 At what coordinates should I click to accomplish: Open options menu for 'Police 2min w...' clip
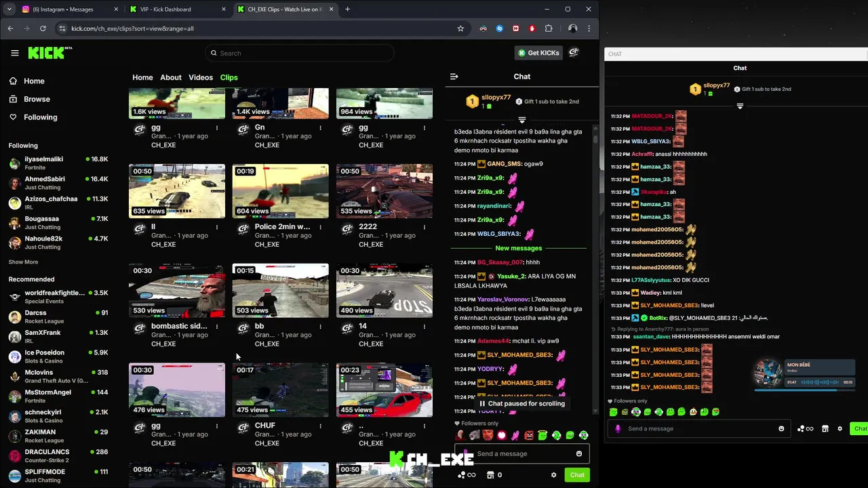click(x=320, y=227)
